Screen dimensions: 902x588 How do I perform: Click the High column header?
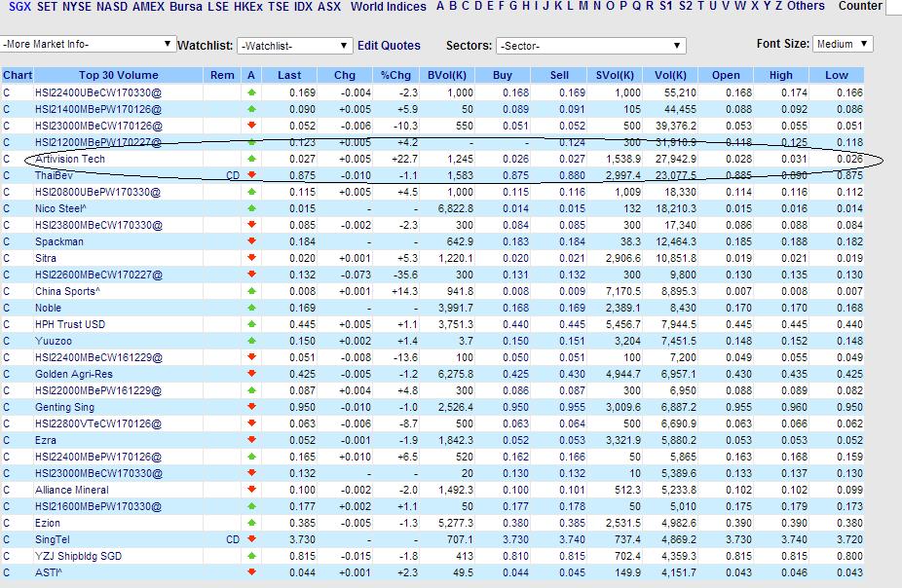(x=781, y=75)
